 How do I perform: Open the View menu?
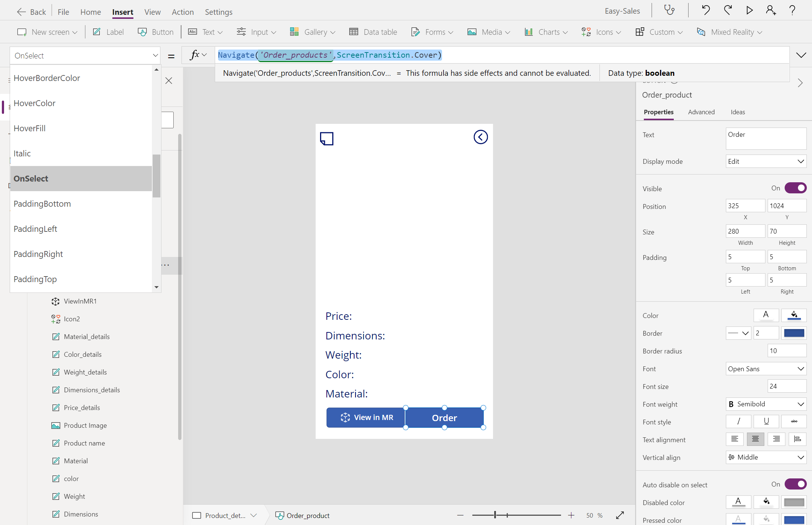[x=152, y=12]
